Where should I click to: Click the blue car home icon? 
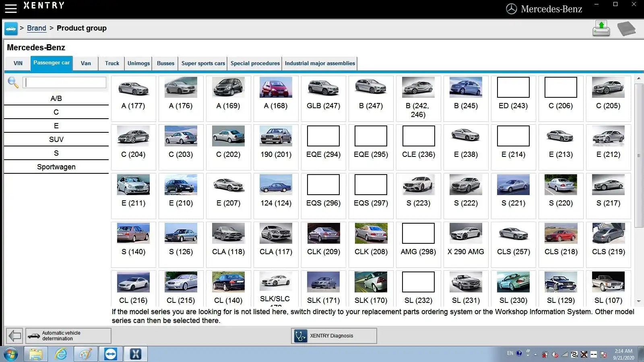pyautogui.click(x=11, y=29)
